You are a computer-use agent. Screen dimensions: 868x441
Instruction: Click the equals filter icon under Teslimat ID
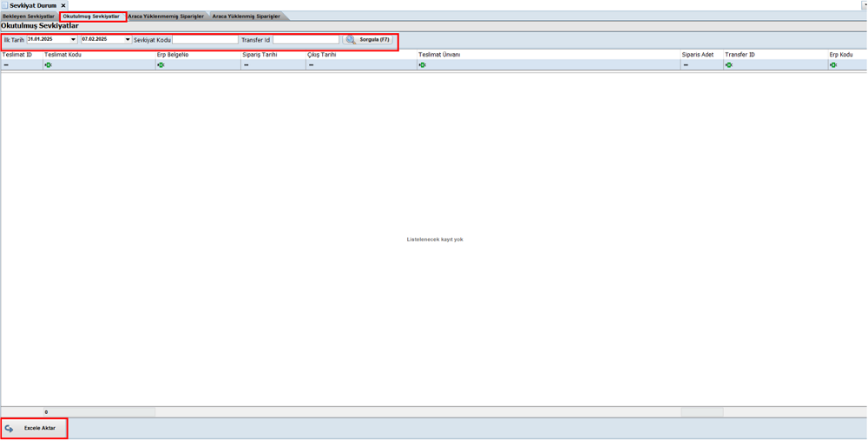point(6,65)
